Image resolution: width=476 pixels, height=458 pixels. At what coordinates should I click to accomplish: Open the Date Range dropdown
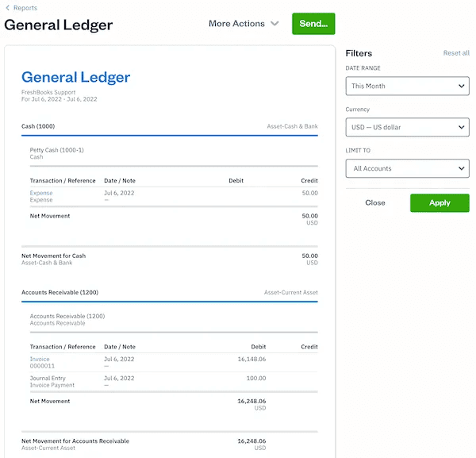407,86
